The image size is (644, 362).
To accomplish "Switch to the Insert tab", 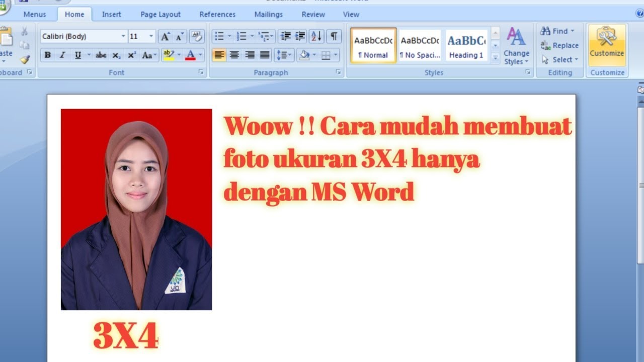I will (x=111, y=15).
